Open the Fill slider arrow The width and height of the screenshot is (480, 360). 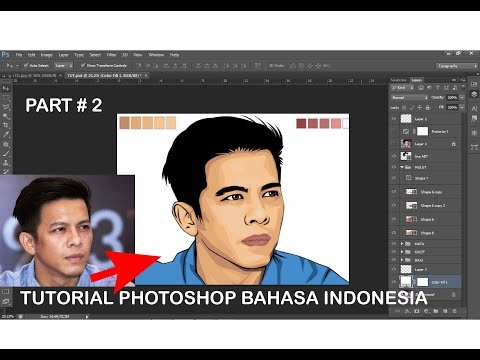point(462,108)
